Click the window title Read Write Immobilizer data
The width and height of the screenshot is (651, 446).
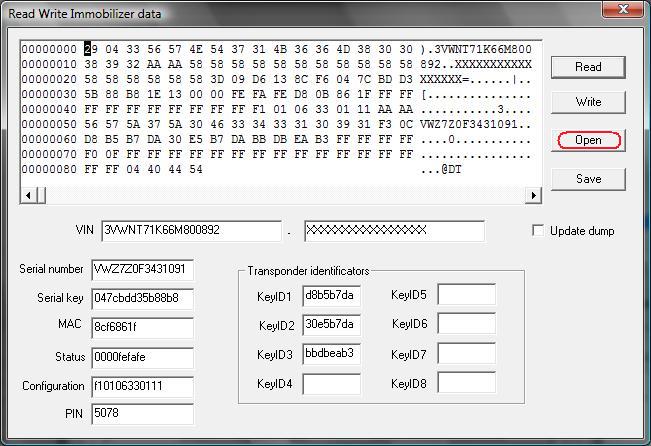(85, 14)
